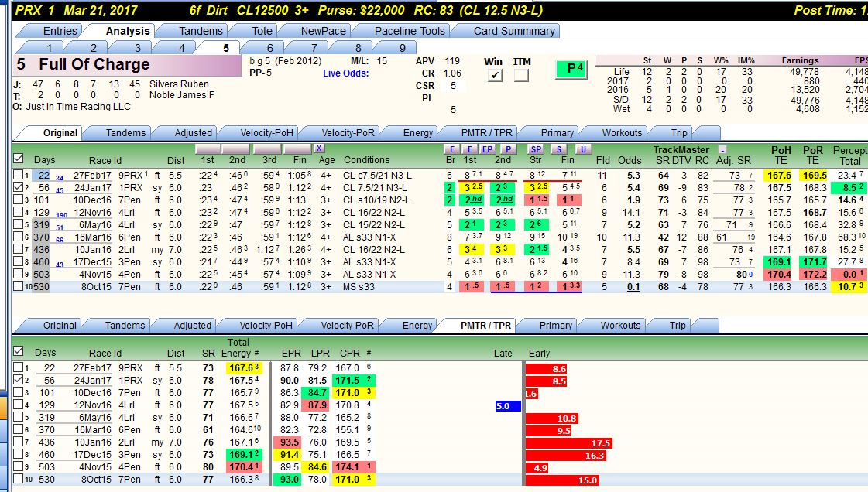Click the minus button next to TrackMaster

point(722,149)
